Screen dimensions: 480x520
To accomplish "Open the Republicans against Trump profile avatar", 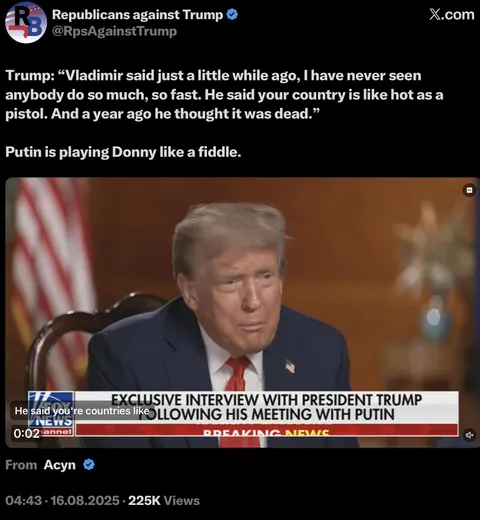I will (x=26, y=22).
